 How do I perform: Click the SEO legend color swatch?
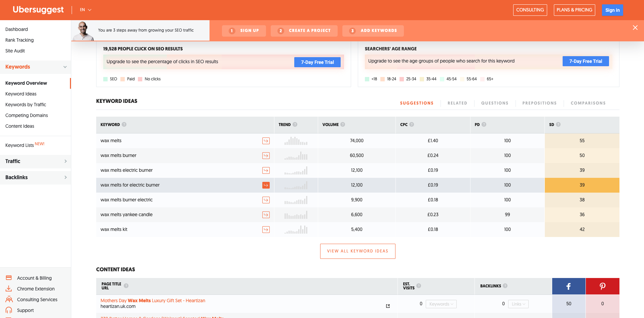tap(105, 79)
